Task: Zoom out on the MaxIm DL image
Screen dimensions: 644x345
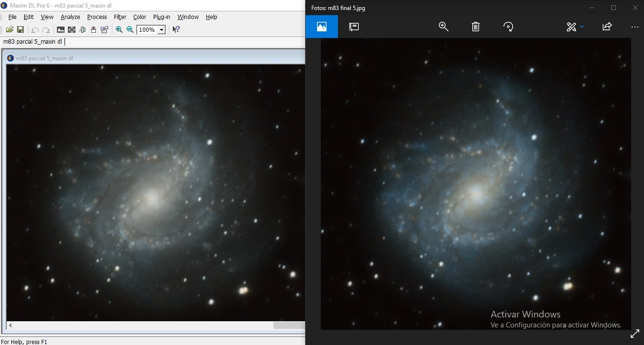Action: pyautogui.click(x=130, y=29)
